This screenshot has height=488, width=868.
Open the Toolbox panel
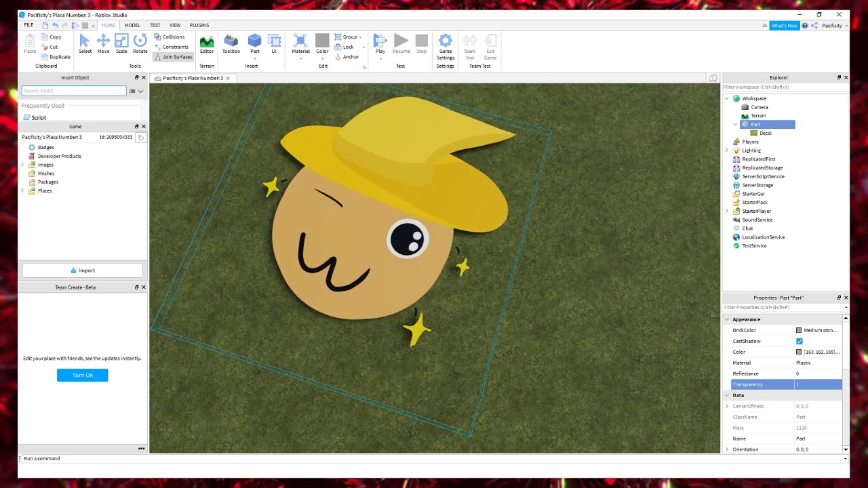(231, 44)
